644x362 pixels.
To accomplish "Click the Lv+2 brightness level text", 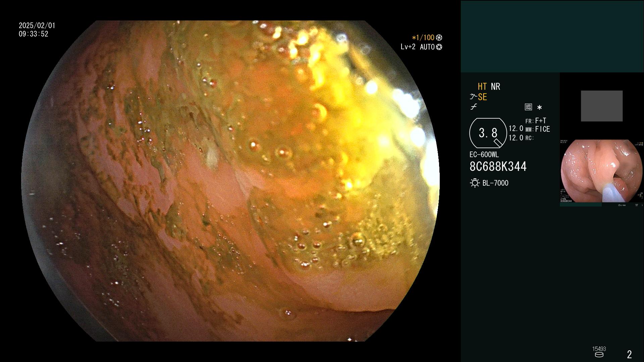I will 408,47.
